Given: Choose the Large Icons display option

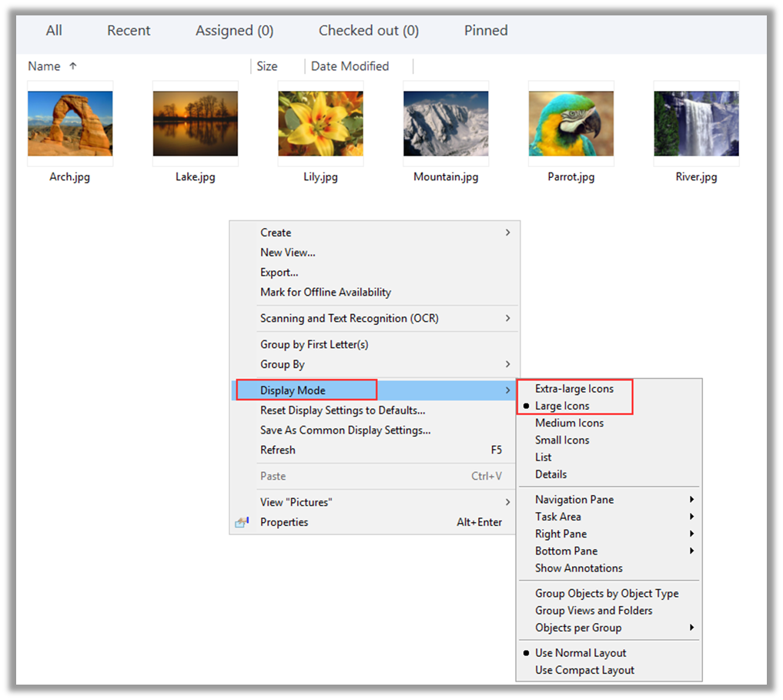Looking at the screenshot, I should (562, 406).
